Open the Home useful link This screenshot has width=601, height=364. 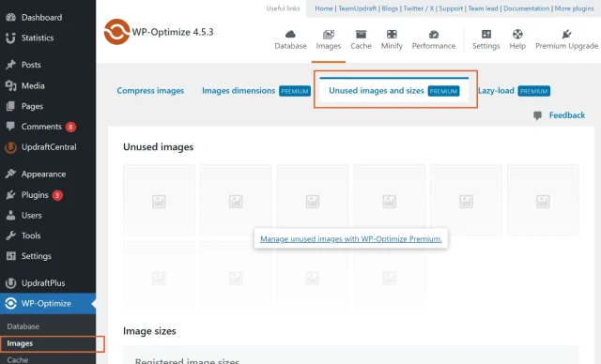pos(324,8)
